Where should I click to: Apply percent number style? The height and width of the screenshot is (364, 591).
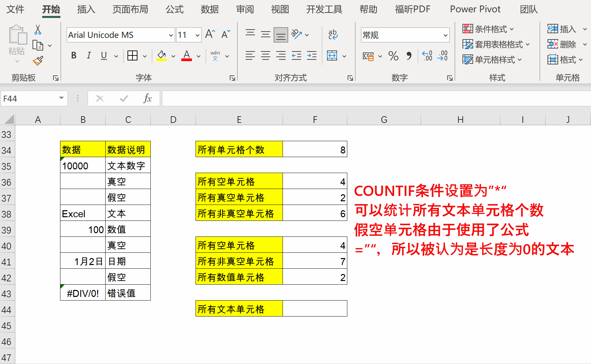pyautogui.click(x=393, y=56)
